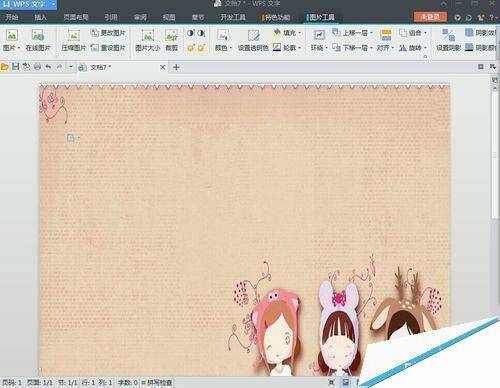Image resolution: width=500 pixels, height=388 pixels.
Task: Save document with floppy disk icon
Action: tap(15, 67)
